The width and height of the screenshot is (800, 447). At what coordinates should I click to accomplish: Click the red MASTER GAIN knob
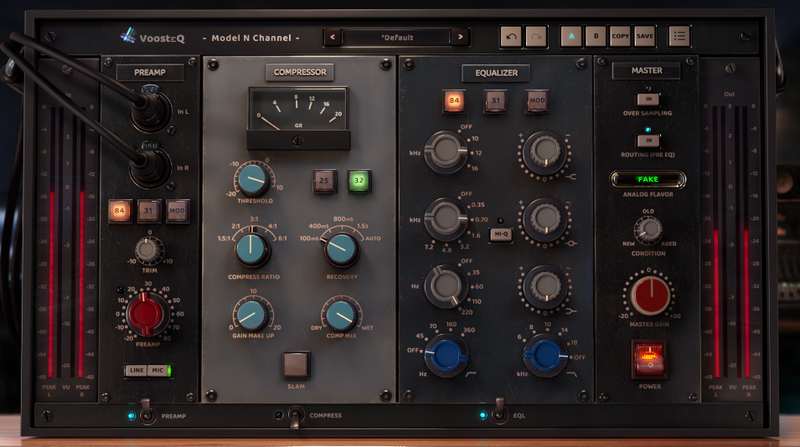pos(649,295)
